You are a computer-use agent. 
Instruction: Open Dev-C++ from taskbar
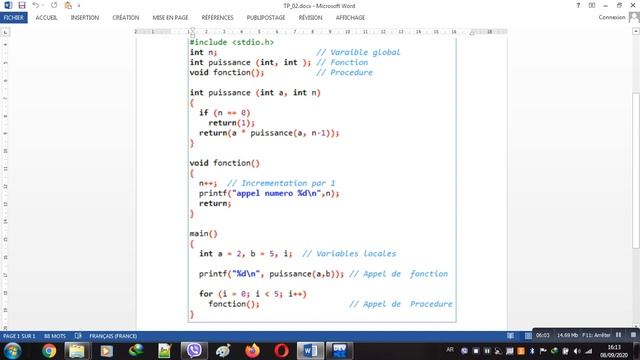pyautogui.click(x=340, y=351)
